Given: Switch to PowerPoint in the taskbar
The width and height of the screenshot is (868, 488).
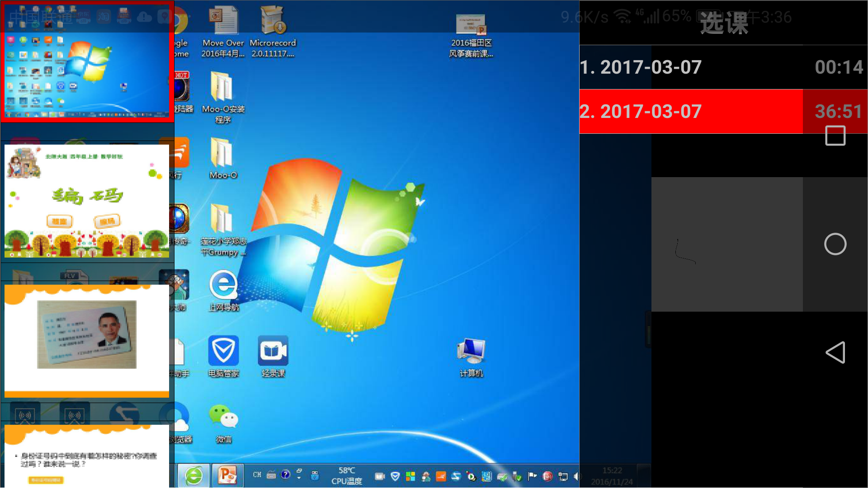Looking at the screenshot, I should pyautogui.click(x=228, y=476).
